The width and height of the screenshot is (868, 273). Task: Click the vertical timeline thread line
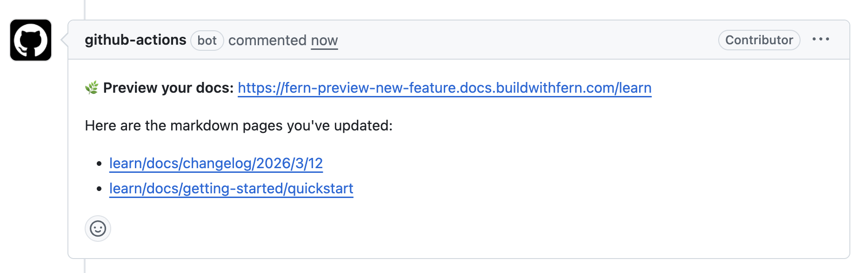click(x=84, y=9)
